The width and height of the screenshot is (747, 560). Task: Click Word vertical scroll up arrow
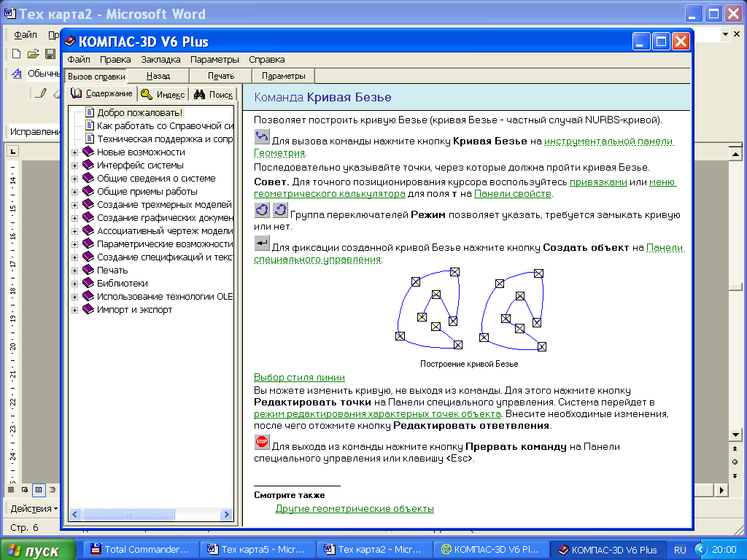[735, 154]
